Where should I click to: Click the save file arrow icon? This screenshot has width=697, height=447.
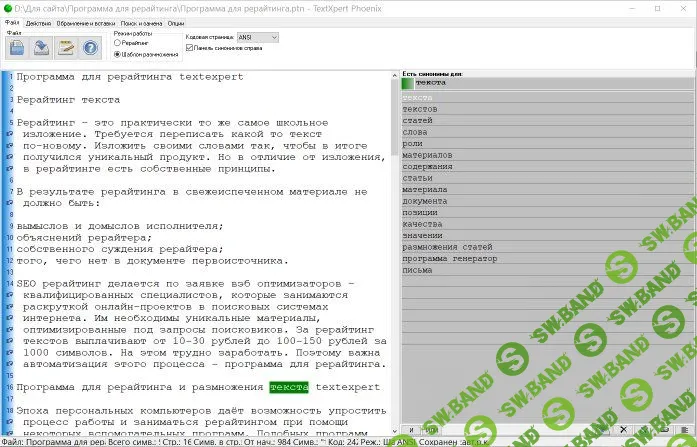41,48
